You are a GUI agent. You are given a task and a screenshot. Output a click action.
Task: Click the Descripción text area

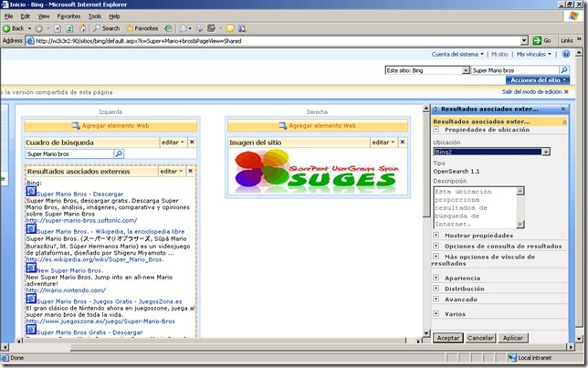coord(475,207)
